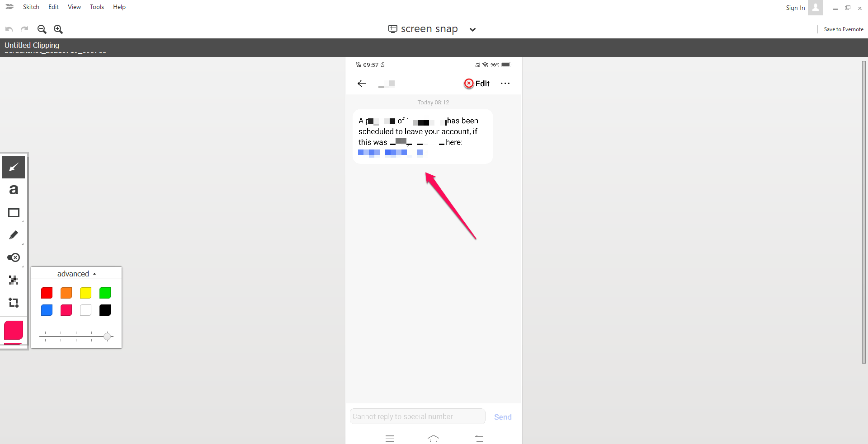Screen dimensions: 868x444
Task: Click the screen snap capture icon
Action: click(392, 29)
